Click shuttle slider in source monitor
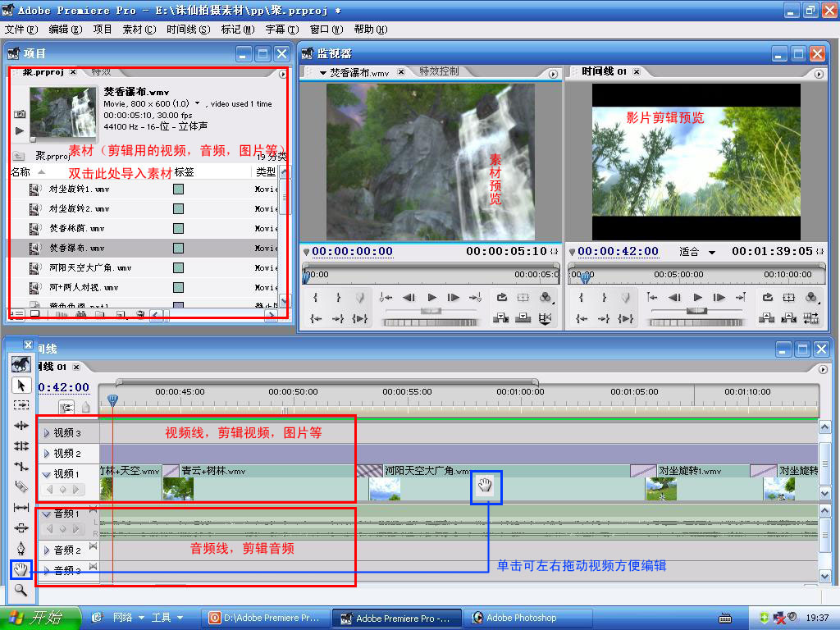Viewport: 840px width, 630px height. click(430, 311)
